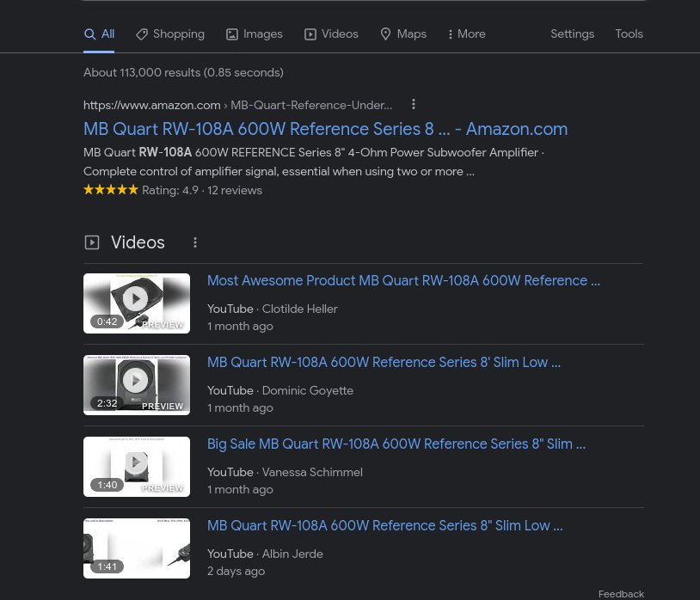Select the All search tab
The height and width of the screenshot is (600, 700).
coord(99,34)
